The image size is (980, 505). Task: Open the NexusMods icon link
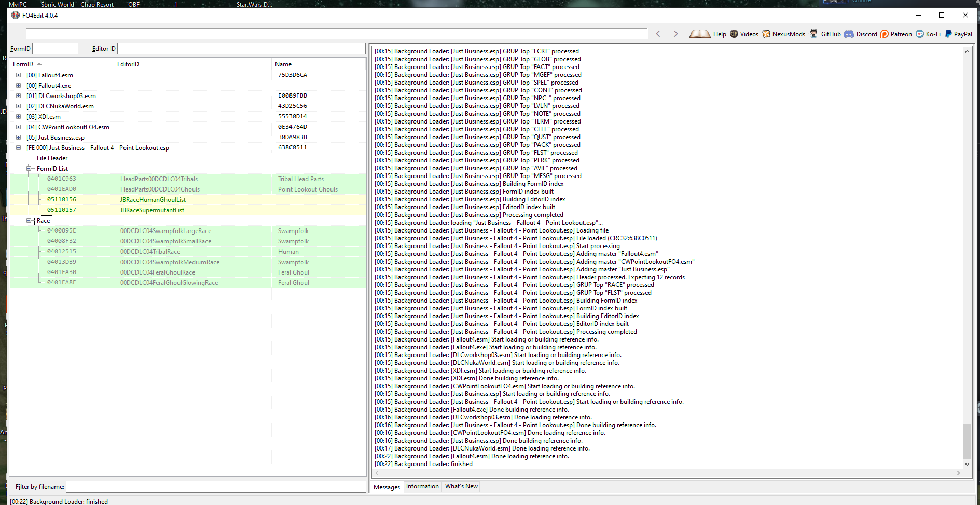click(x=766, y=34)
